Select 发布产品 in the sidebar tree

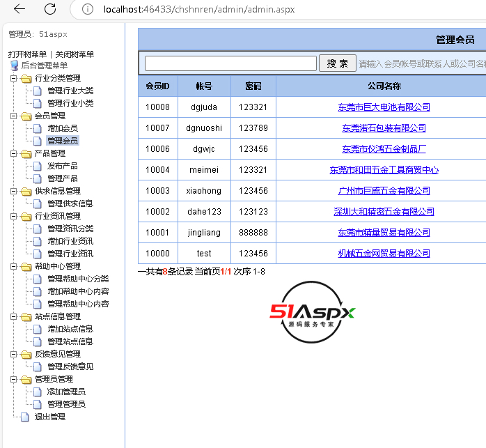[62, 166]
